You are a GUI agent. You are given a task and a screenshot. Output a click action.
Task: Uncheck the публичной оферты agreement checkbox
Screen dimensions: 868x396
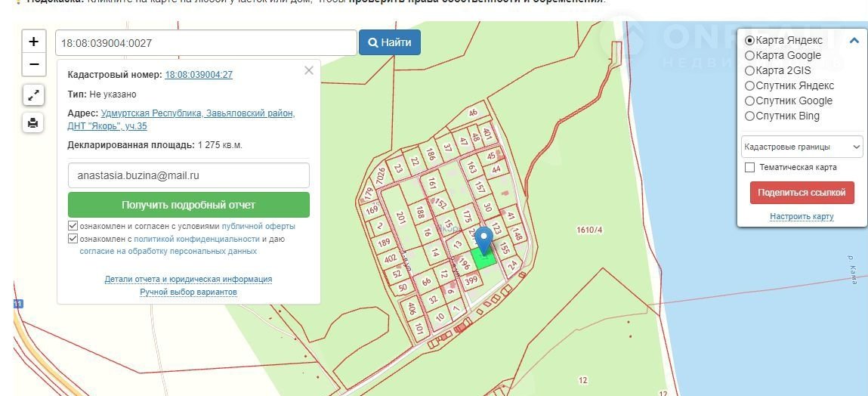(73, 226)
